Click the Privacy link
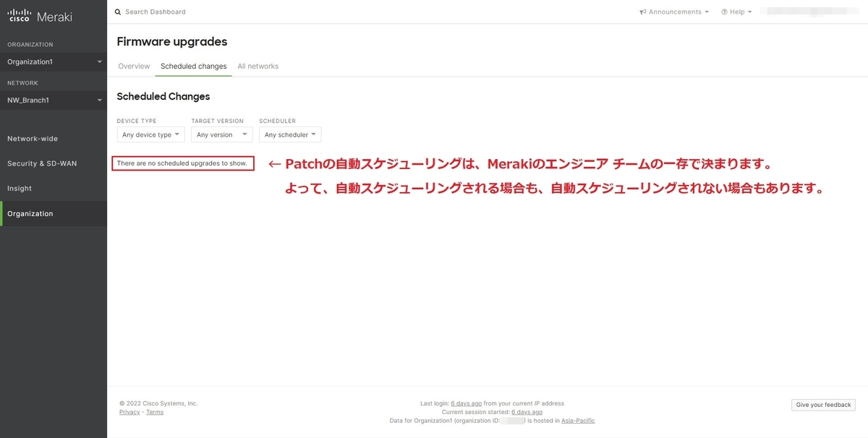 (x=129, y=412)
